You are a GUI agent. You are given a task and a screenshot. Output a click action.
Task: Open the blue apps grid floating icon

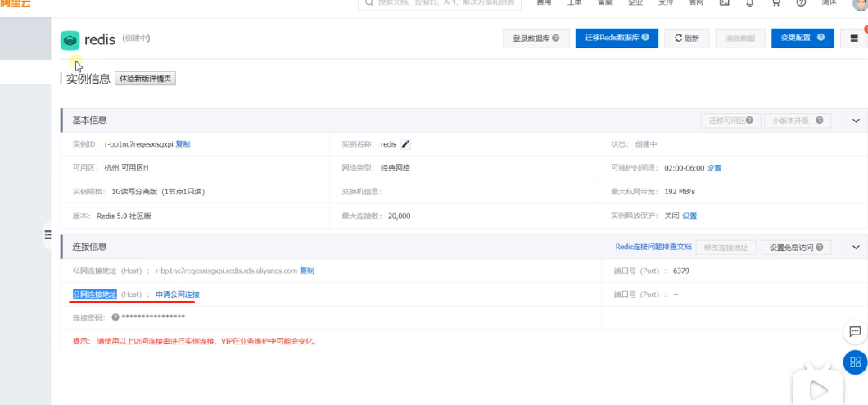click(855, 362)
